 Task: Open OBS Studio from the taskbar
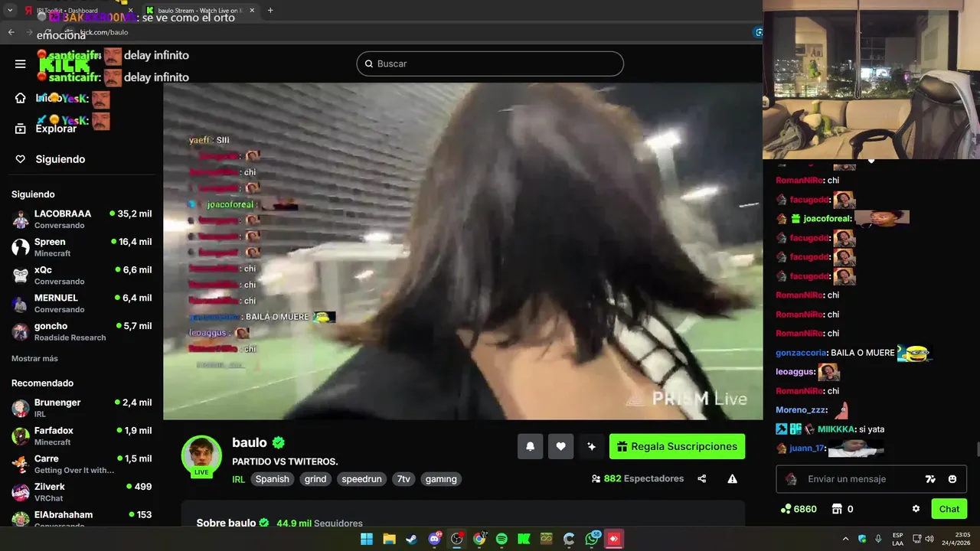[x=456, y=539]
